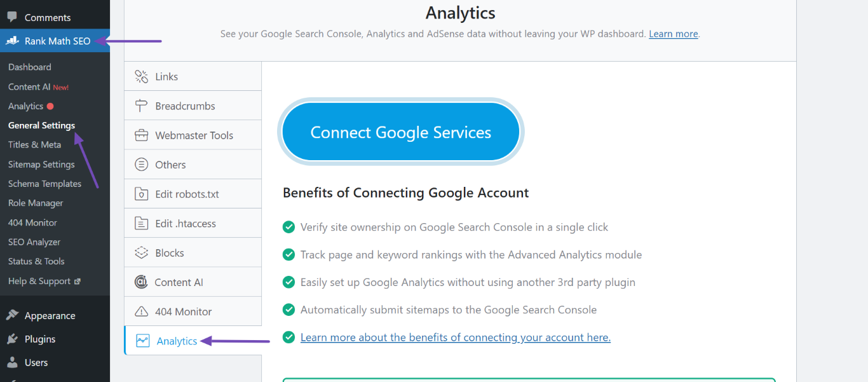This screenshot has height=382, width=868.
Task: Click the 404 Monitor warning triangle icon
Action: click(x=140, y=311)
